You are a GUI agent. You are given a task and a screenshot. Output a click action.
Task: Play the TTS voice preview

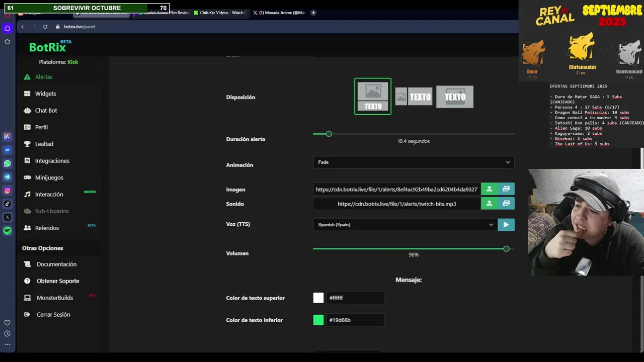(x=506, y=225)
